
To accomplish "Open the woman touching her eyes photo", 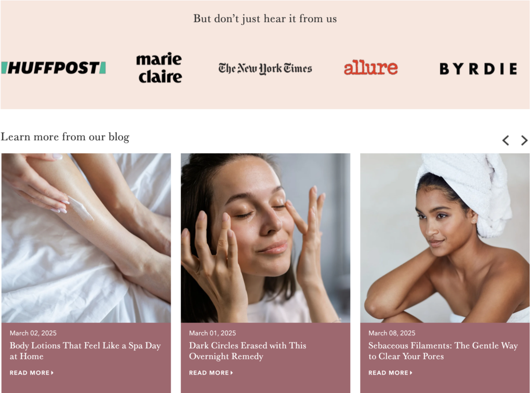I will pos(265,238).
